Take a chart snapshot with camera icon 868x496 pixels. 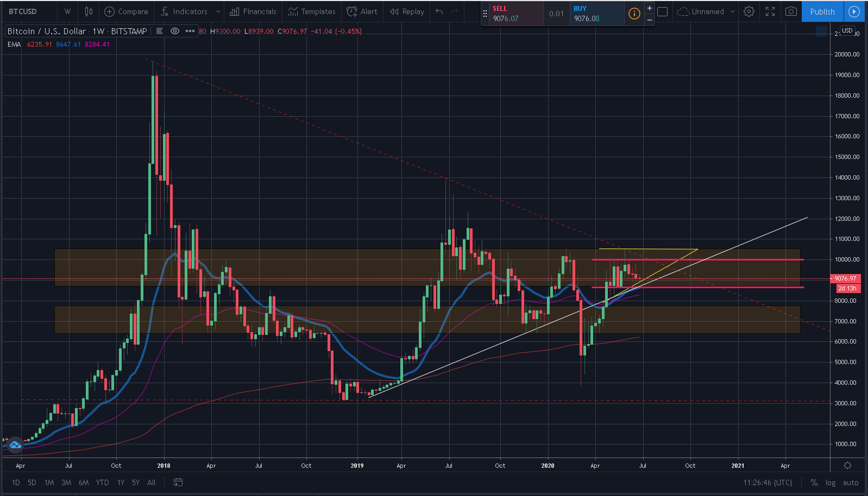pos(791,11)
